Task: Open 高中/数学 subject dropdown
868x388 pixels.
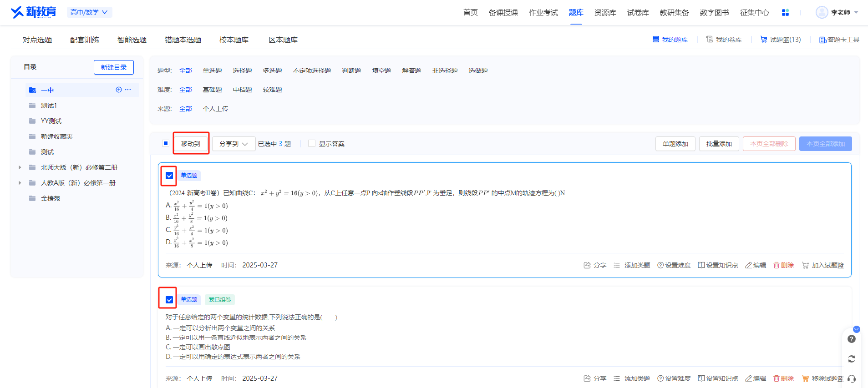Action: pyautogui.click(x=89, y=12)
